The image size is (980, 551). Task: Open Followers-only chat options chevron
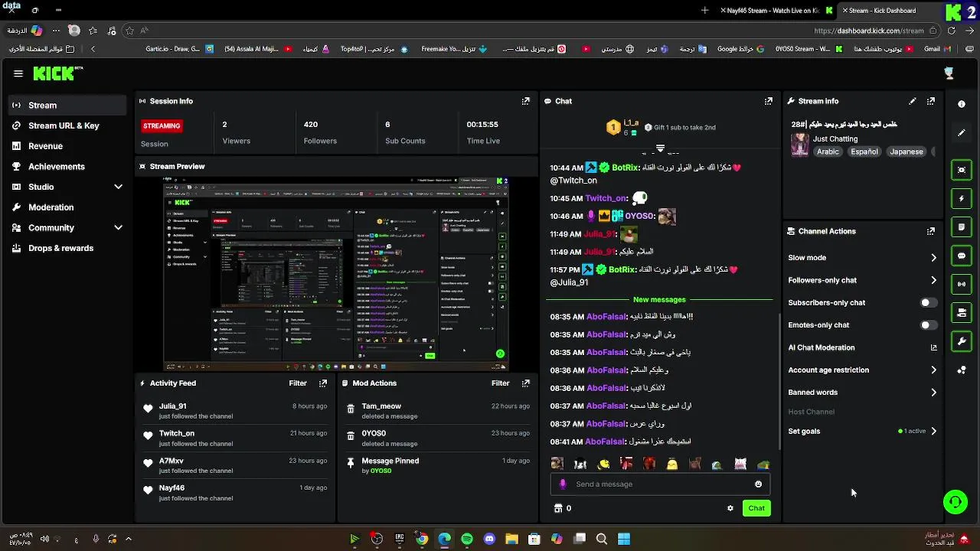coord(933,280)
